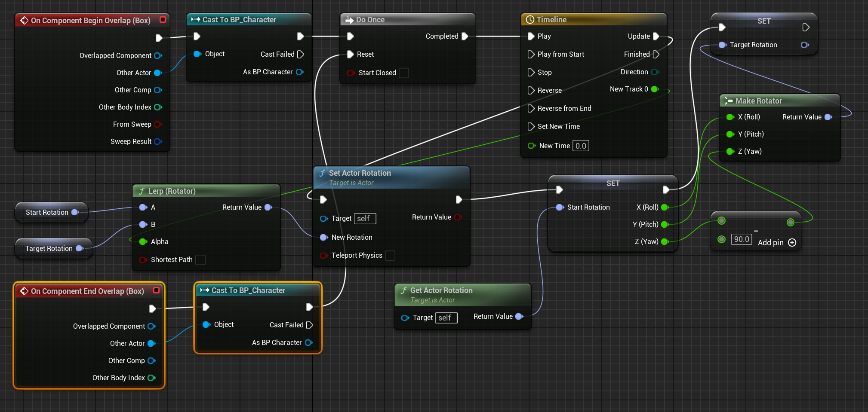Click the Start Rotation SET node's Y (Pitch) pin
The image size is (868, 412).
(x=665, y=225)
